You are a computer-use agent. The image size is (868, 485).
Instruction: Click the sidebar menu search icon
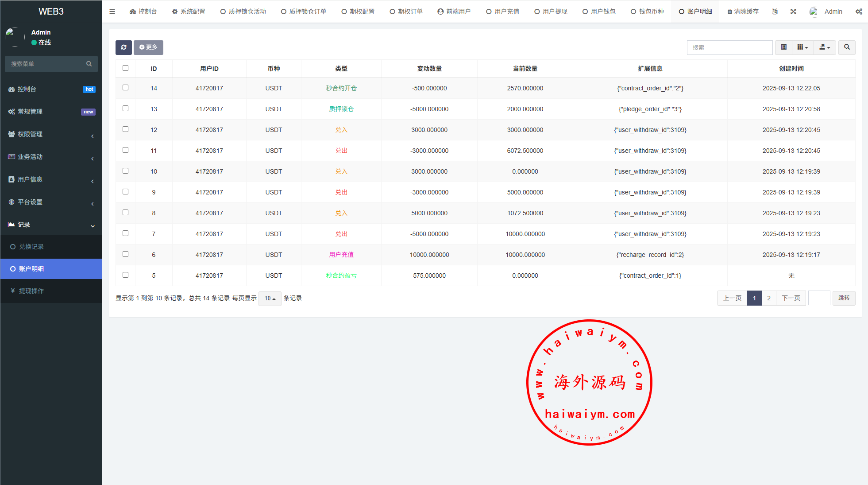(x=89, y=64)
